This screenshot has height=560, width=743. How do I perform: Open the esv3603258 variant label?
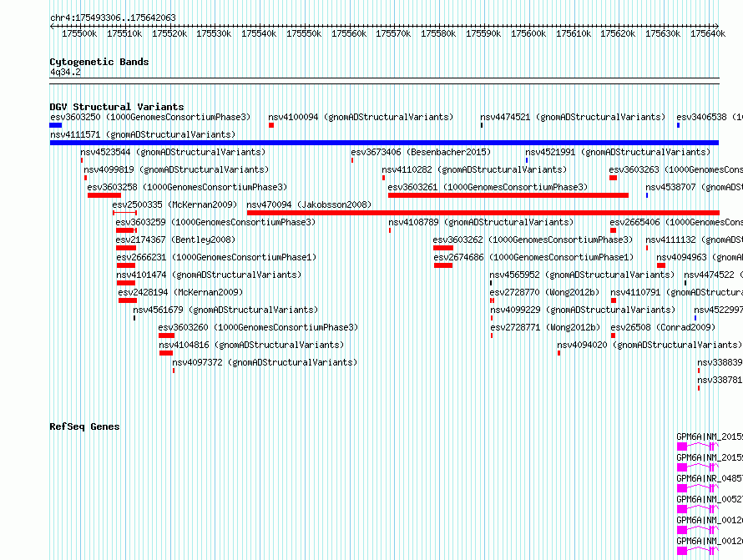pyautogui.click(x=187, y=187)
